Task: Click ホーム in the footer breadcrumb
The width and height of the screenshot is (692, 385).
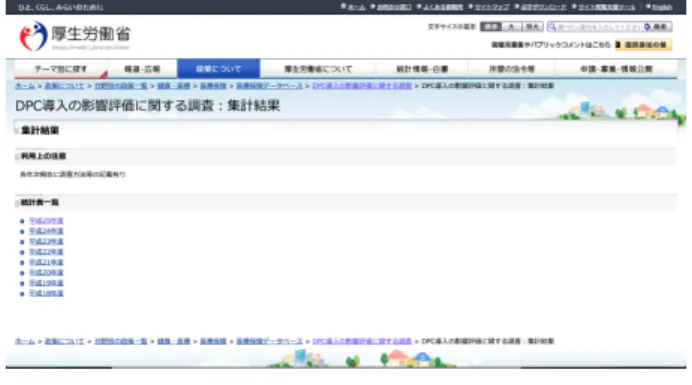Action: coord(25,341)
